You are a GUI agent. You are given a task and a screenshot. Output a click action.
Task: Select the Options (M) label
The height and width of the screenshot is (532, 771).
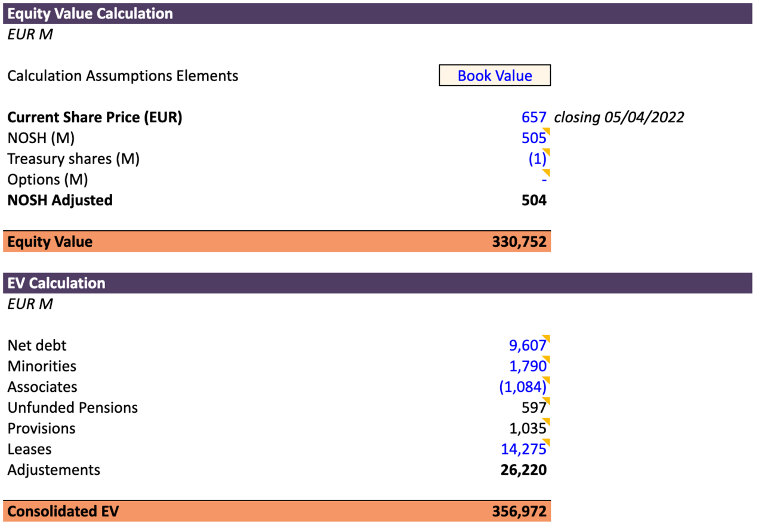(47, 180)
